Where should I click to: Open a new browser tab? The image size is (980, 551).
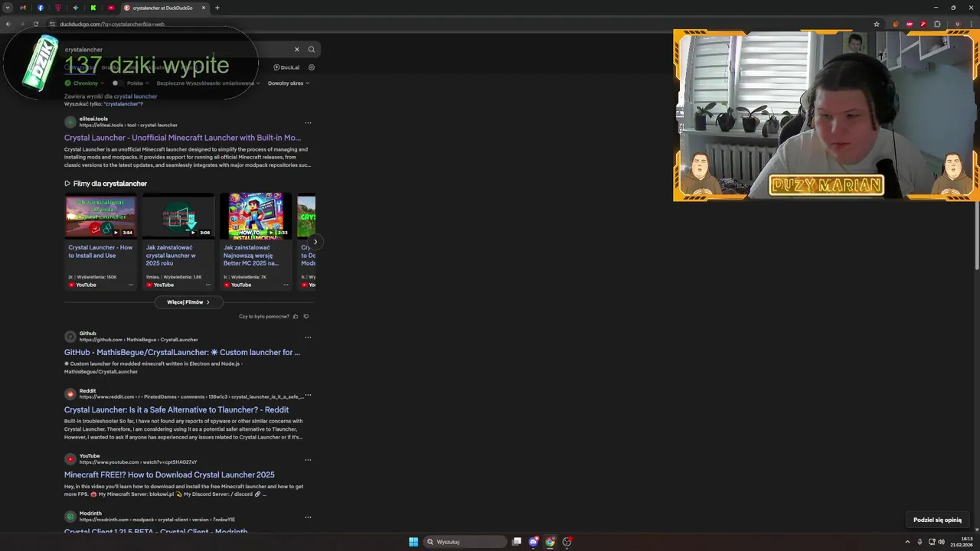pos(217,8)
